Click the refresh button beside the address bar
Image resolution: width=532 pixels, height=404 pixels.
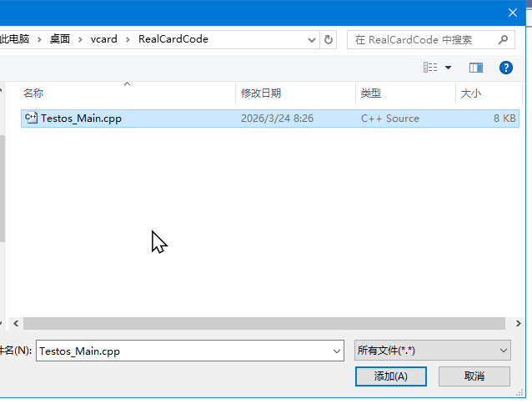[x=329, y=39]
